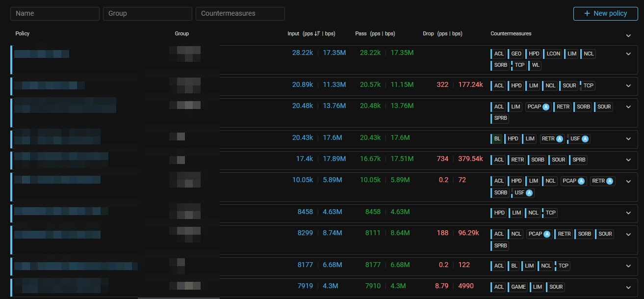Click the A badge on PCAP in 8299 row
This screenshot has width=644, height=299.
[x=546, y=234]
